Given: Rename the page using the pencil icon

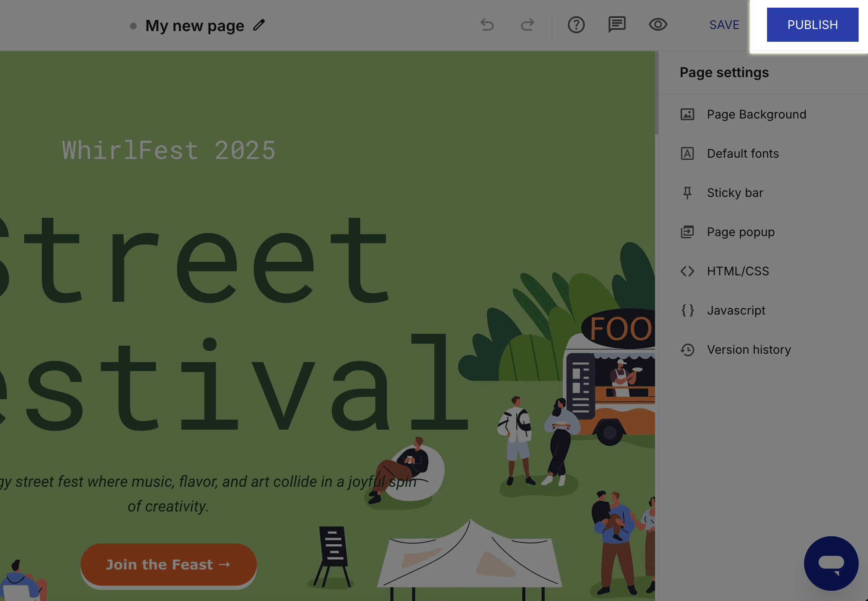Looking at the screenshot, I should (x=259, y=26).
